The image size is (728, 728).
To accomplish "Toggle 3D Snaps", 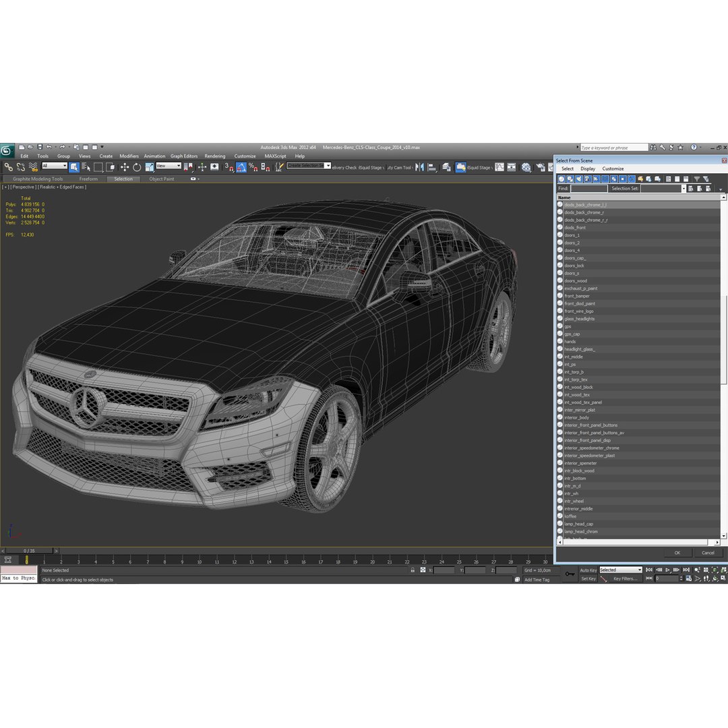I will [x=229, y=167].
